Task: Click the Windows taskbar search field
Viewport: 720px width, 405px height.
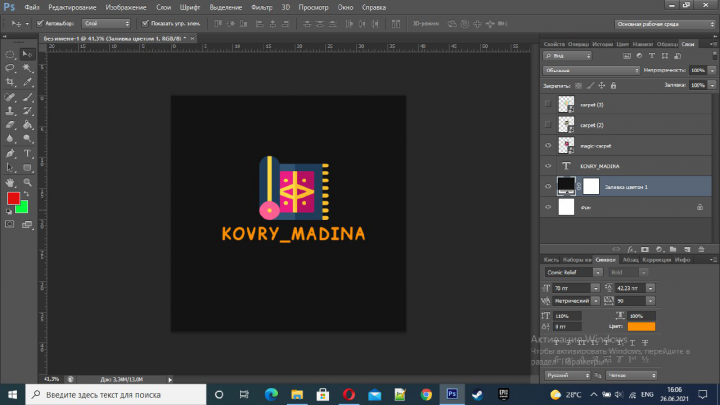Action: click(x=116, y=394)
